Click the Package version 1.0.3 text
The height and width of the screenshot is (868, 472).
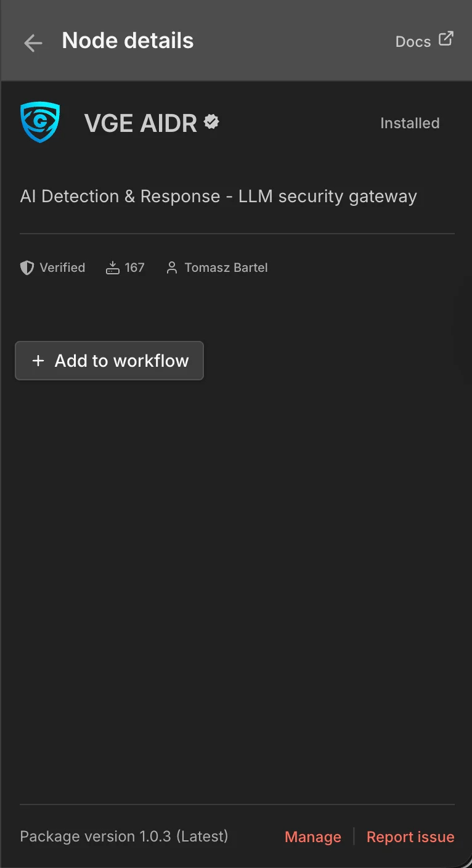click(124, 837)
